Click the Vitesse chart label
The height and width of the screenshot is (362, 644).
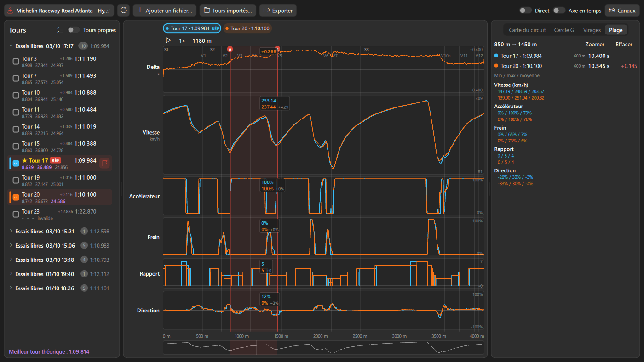point(151,132)
